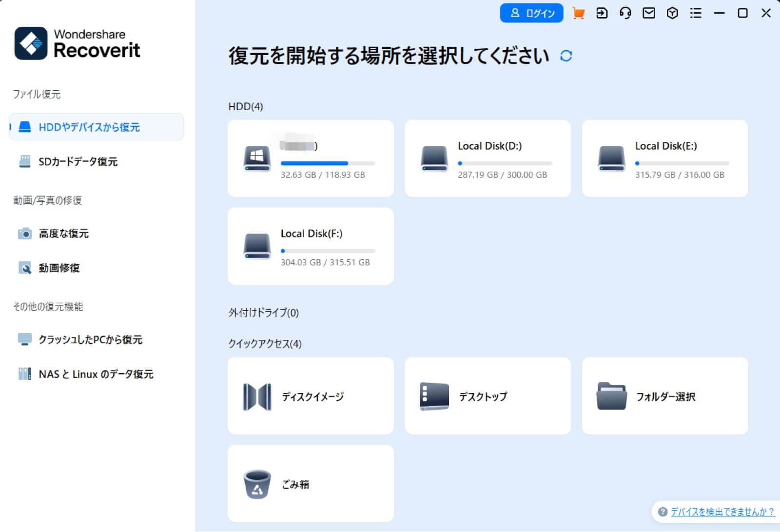The height and width of the screenshot is (532, 780).
Task: Select NAS と Linux のデータ復元
Action: click(97, 374)
